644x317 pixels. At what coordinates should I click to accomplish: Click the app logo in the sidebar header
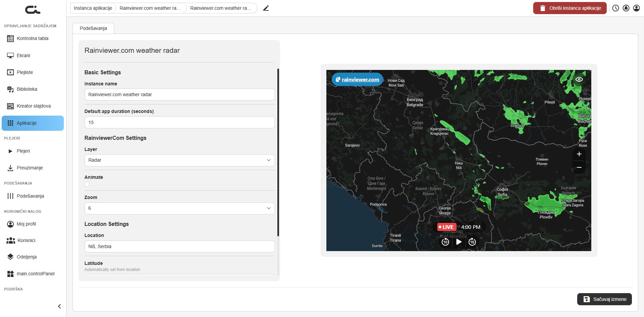(33, 10)
